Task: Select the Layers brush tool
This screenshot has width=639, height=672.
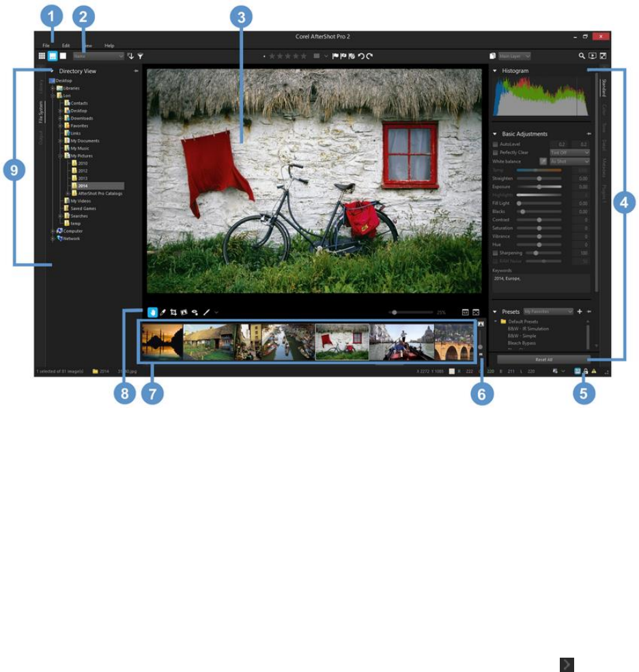Action: (x=206, y=312)
